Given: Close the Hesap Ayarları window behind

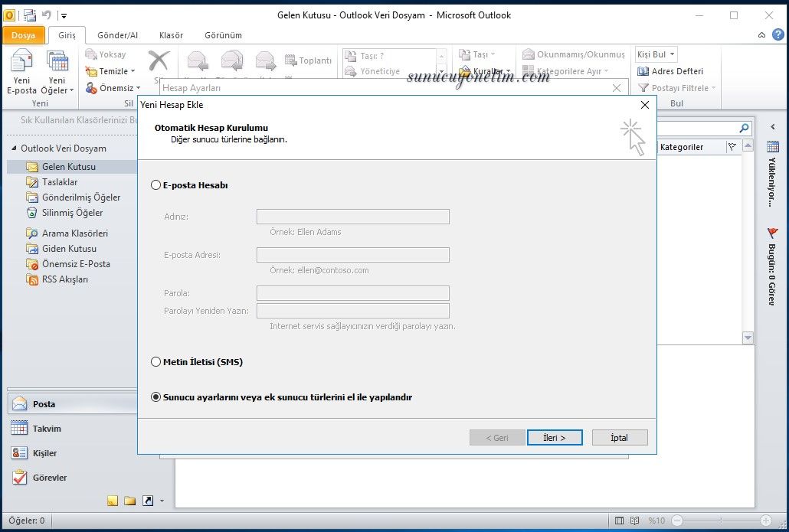Looking at the screenshot, I should pyautogui.click(x=617, y=88).
